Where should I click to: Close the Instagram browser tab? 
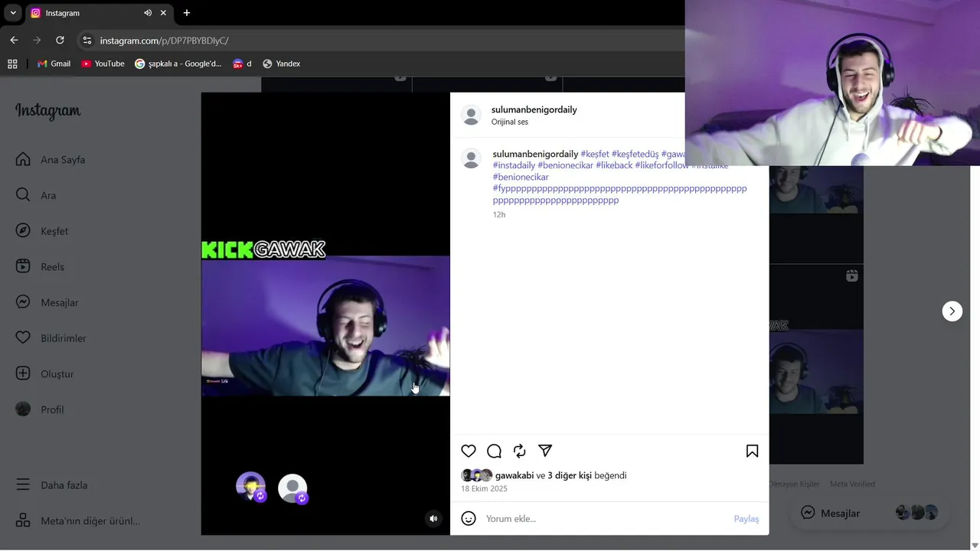(163, 13)
